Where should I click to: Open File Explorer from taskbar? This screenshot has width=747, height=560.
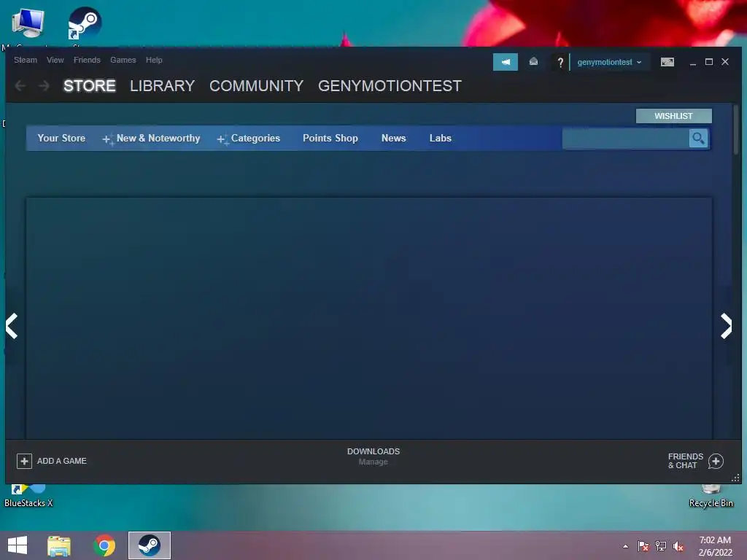pyautogui.click(x=59, y=545)
